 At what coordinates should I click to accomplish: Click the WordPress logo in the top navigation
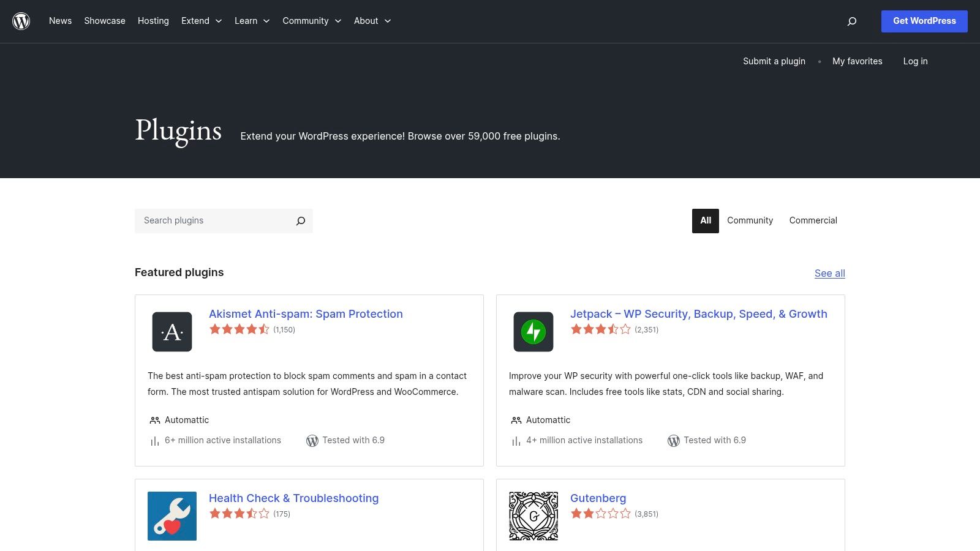[20, 21]
